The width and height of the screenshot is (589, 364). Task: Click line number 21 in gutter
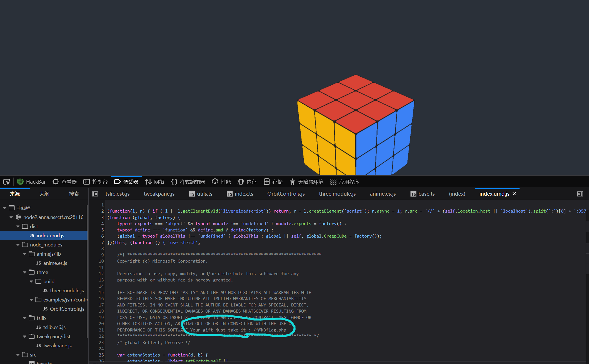click(101, 330)
